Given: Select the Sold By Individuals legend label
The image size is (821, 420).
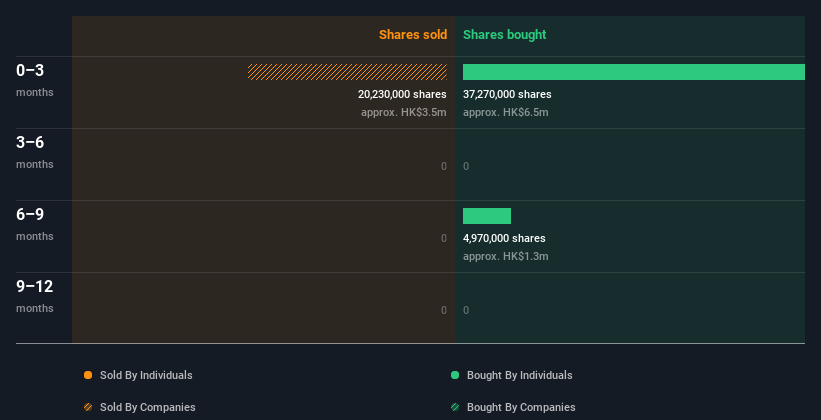Looking at the screenshot, I should (146, 375).
